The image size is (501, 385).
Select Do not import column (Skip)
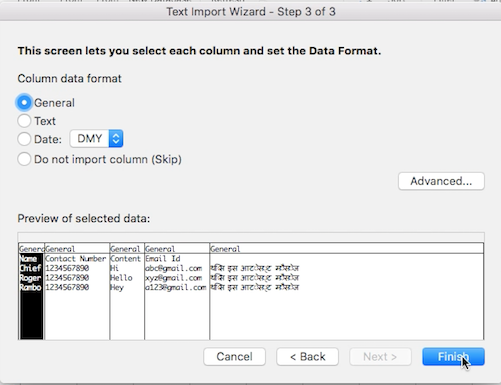click(24, 159)
